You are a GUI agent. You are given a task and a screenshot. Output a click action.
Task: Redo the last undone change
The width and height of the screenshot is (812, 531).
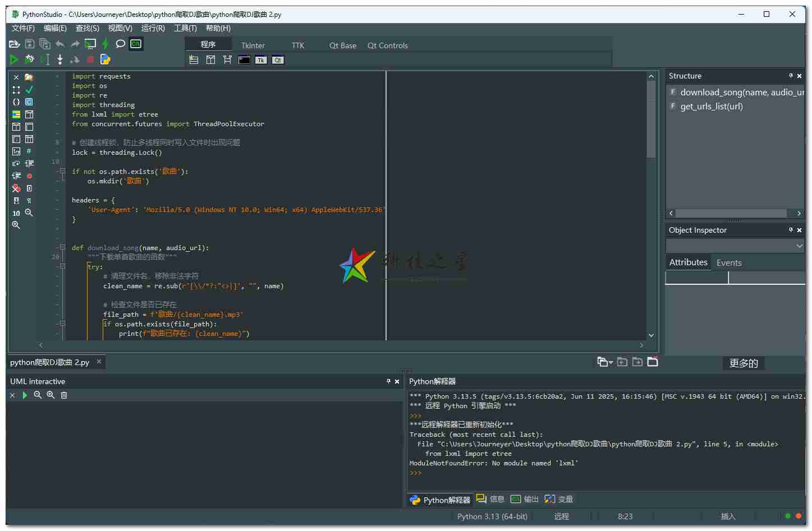coord(75,44)
